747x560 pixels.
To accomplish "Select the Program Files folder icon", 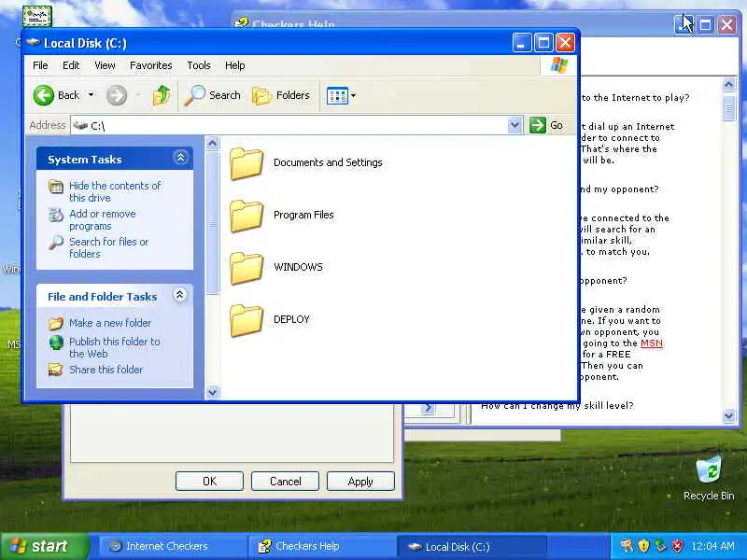I will [247, 216].
